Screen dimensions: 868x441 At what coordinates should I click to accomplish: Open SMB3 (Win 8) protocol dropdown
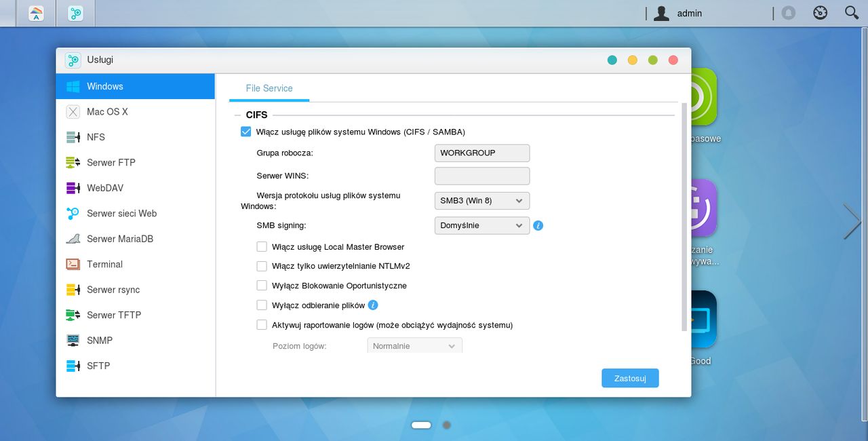482,201
